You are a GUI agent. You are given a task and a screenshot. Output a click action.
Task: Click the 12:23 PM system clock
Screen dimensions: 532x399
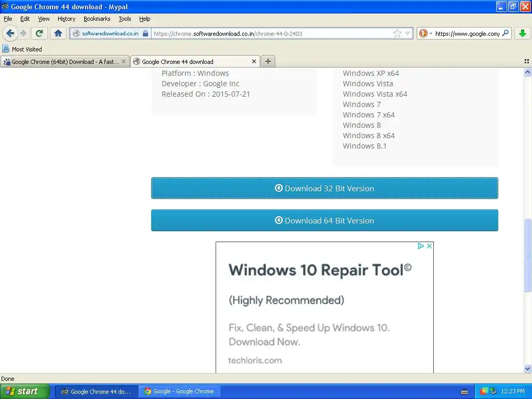[x=513, y=391]
